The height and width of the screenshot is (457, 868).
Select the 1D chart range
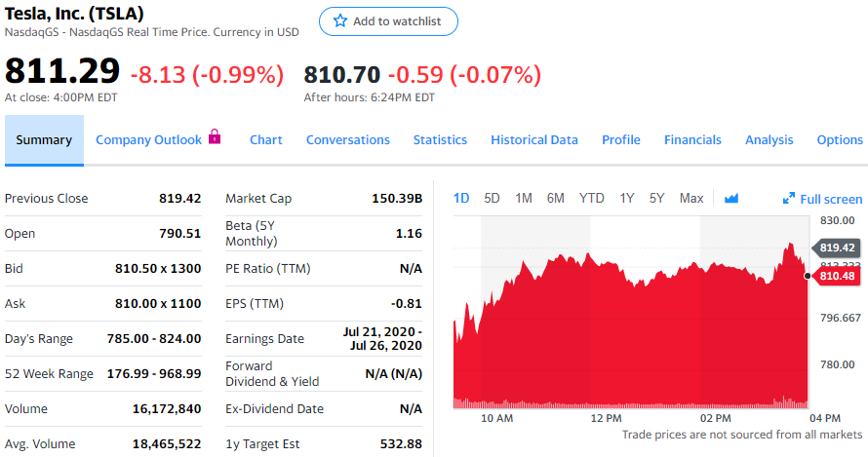point(461,198)
